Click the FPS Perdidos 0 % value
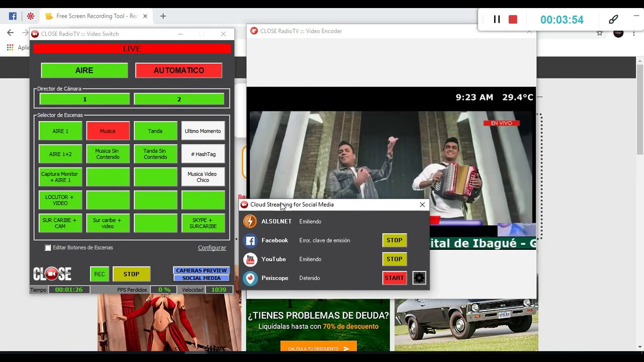The height and width of the screenshot is (362, 644). click(x=164, y=290)
